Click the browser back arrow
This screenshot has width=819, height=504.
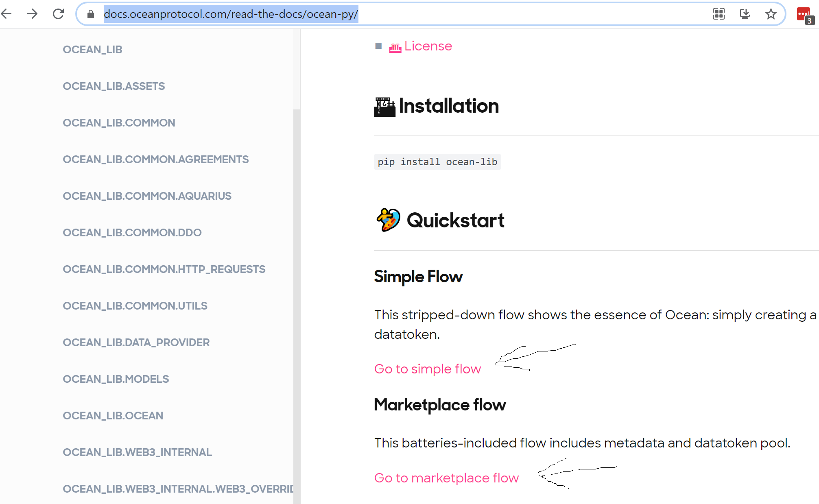pos(7,14)
